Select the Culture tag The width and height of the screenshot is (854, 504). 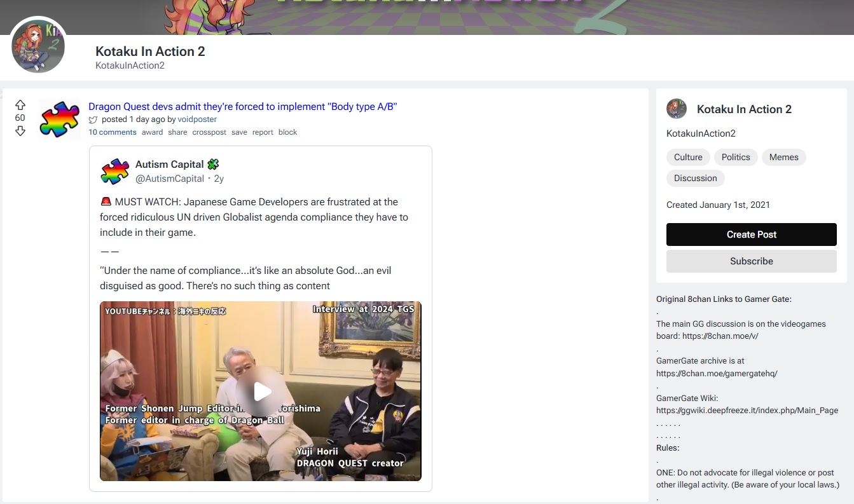click(x=688, y=157)
